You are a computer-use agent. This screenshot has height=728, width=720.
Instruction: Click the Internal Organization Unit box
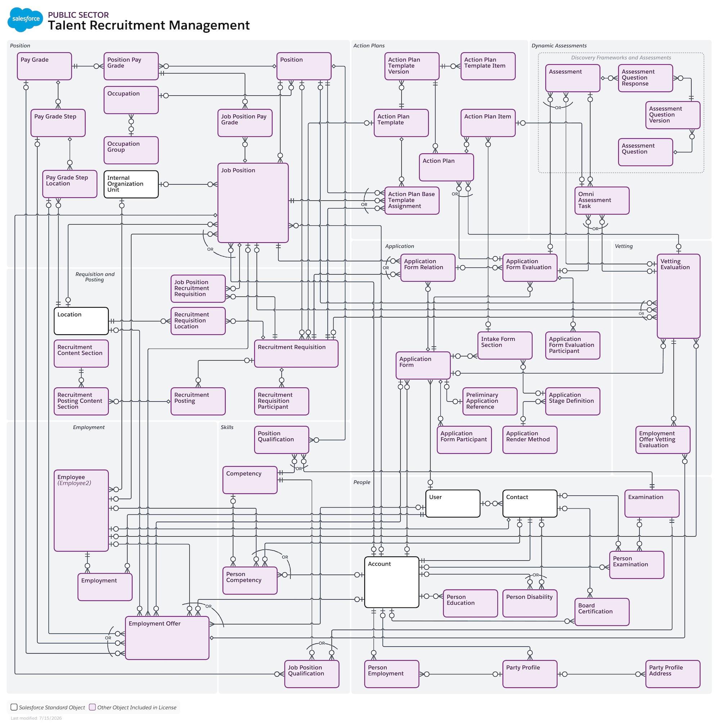tap(131, 184)
